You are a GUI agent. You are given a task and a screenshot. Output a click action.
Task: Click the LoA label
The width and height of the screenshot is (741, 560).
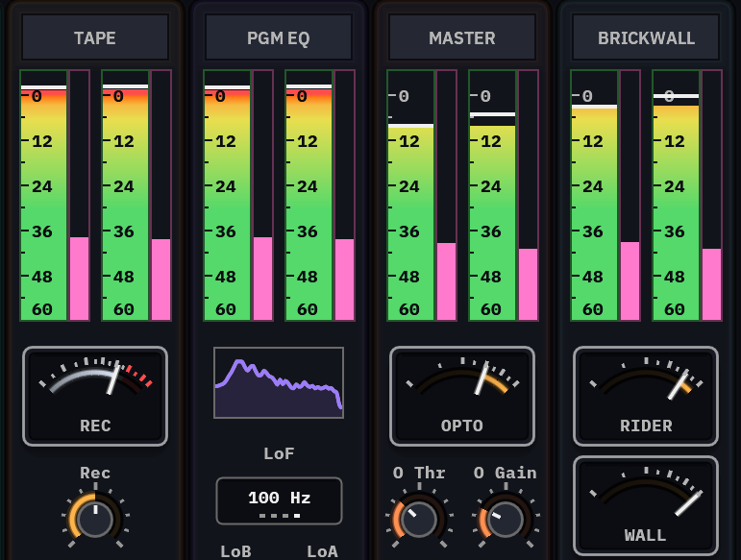(x=322, y=551)
